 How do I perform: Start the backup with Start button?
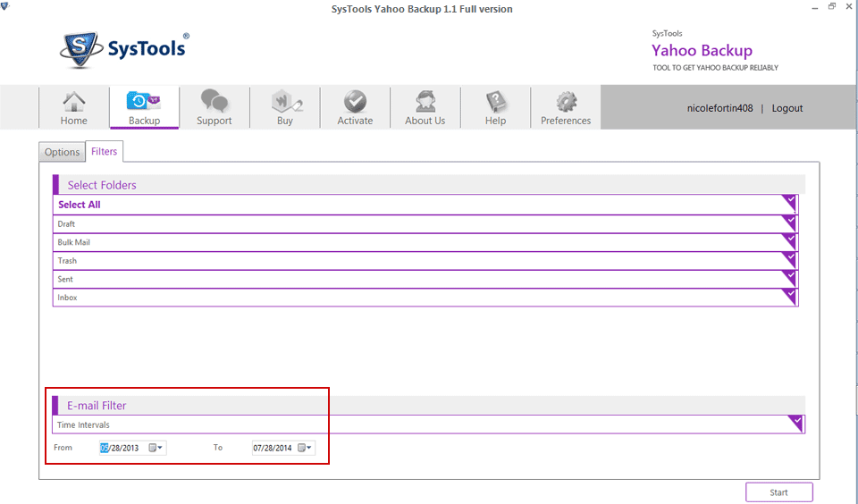pyautogui.click(x=778, y=492)
